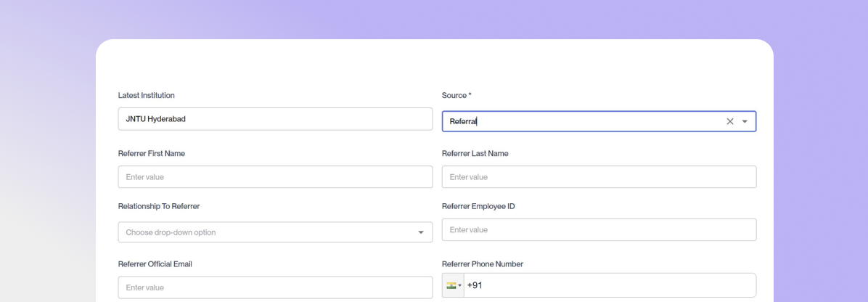This screenshot has width=868, height=302.
Task: Click the Relationship To Referrer label
Action: point(159,206)
